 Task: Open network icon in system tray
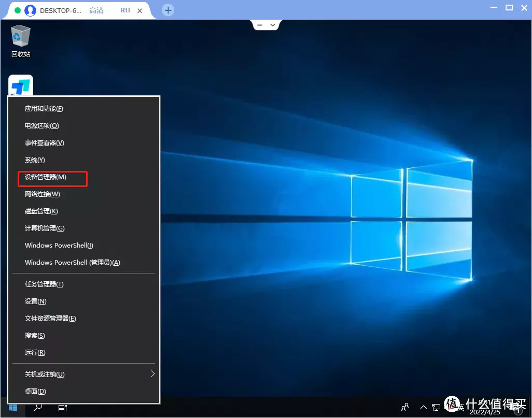(436, 407)
